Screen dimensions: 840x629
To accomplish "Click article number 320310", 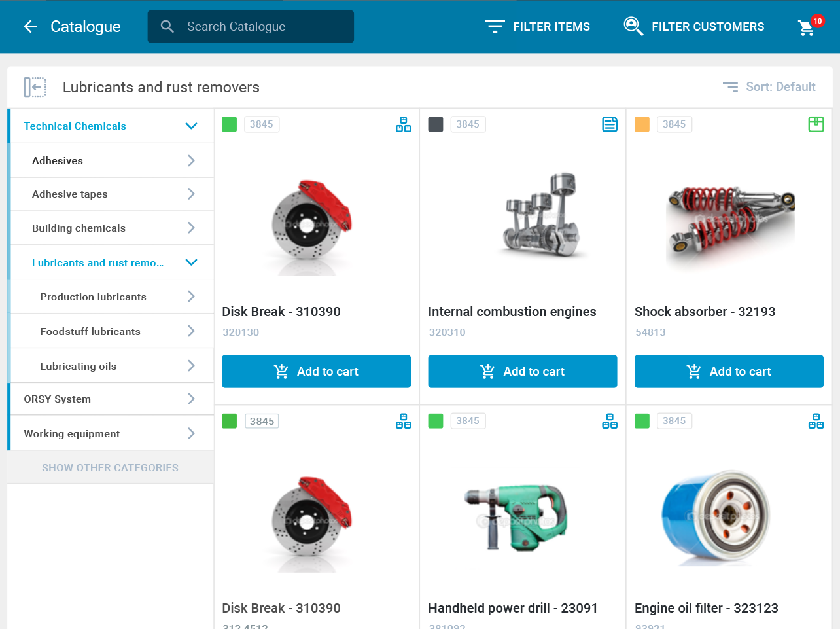I will pyautogui.click(x=447, y=332).
